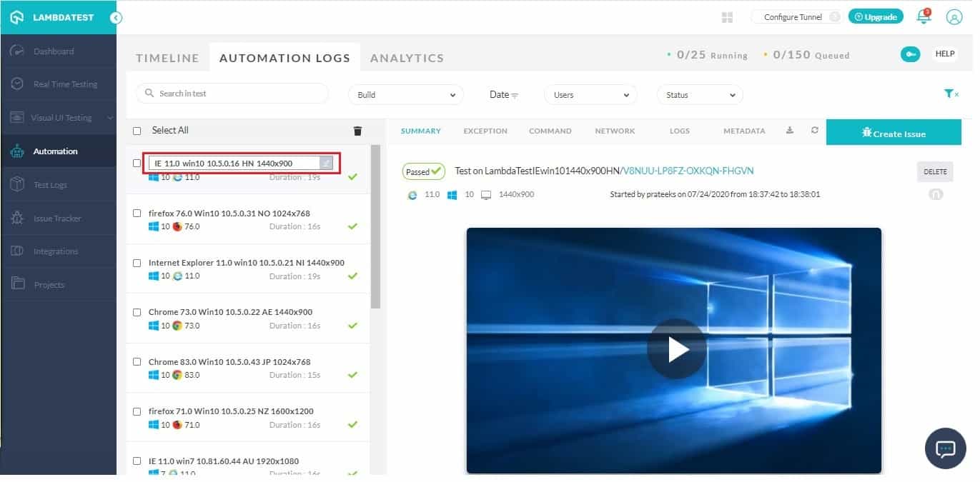Screen dimensions: 980x482
Task: Expand the Users dropdown filter
Action: click(x=590, y=95)
